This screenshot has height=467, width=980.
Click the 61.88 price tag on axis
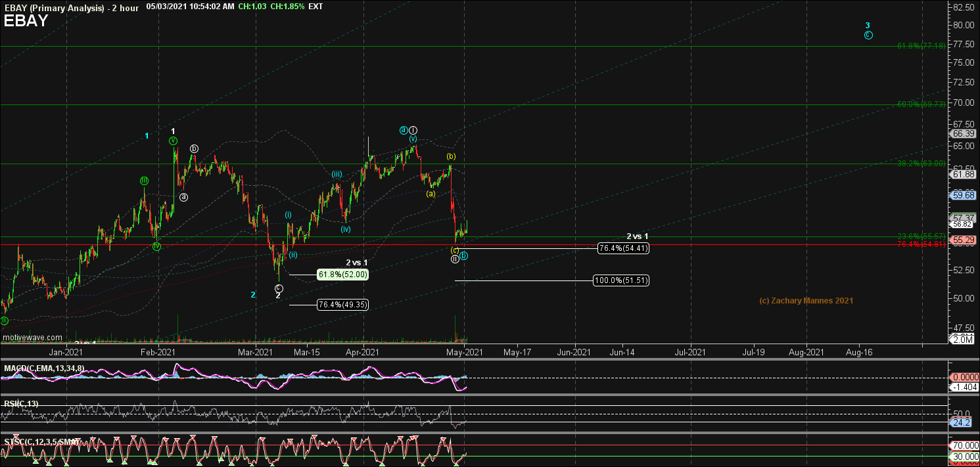click(x=963, y=173)
